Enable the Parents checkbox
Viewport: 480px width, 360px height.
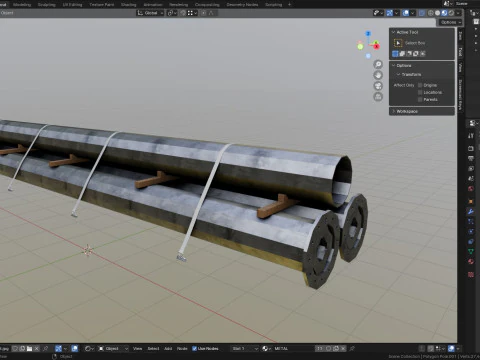[420, 99]
